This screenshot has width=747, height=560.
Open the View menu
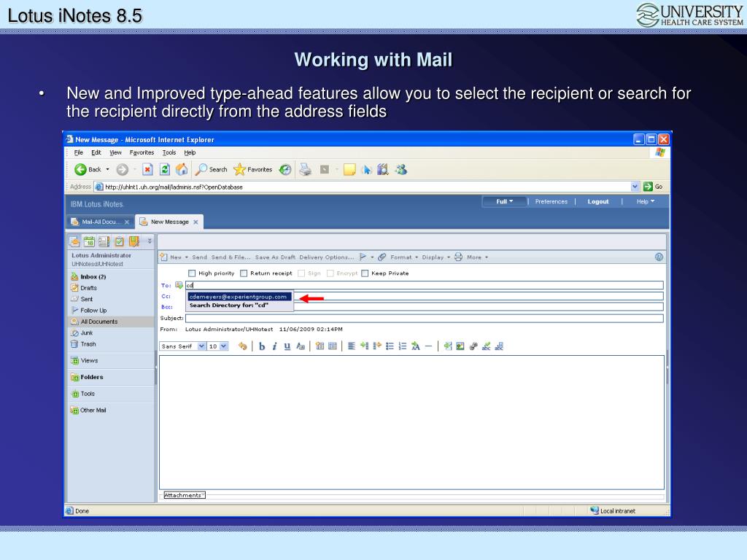(x=115, y=152)
